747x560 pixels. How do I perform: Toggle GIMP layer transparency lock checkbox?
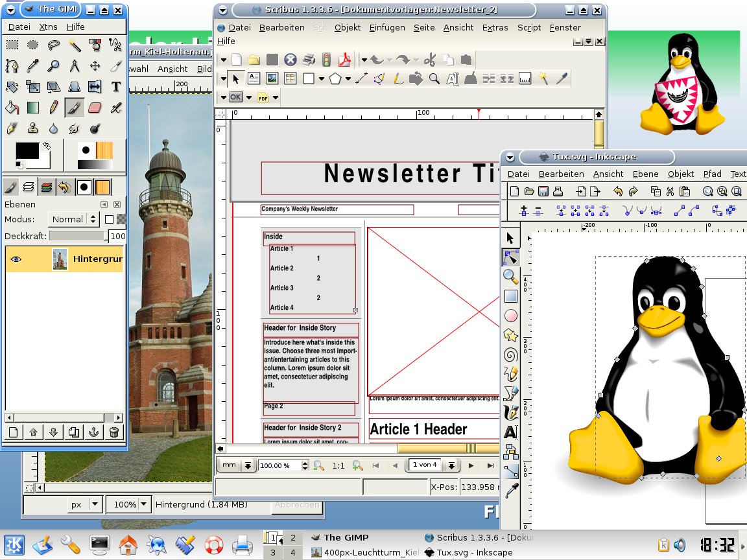tap(109, 220)
